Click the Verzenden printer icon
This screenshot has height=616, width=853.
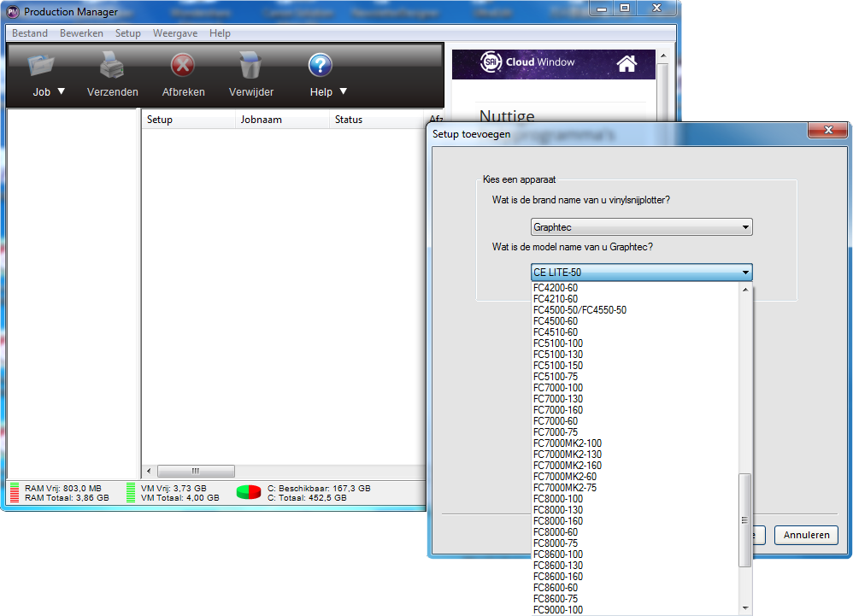112,65
